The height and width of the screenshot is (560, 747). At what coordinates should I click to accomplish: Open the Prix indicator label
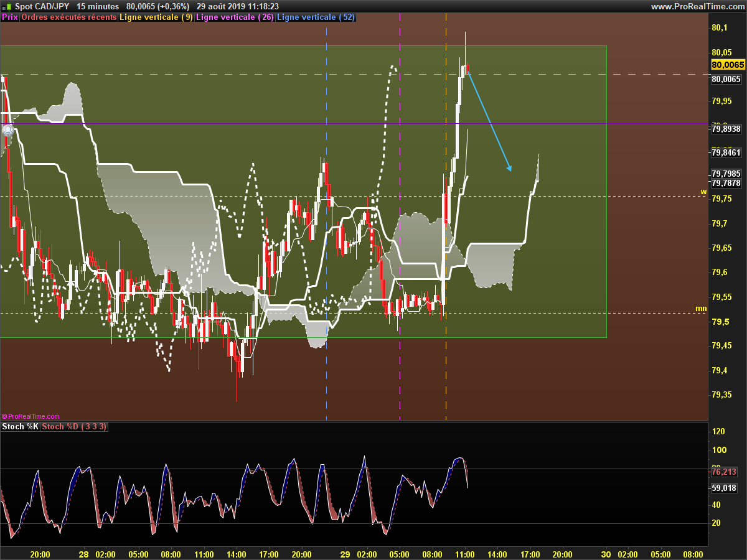[x=10, y=17]
